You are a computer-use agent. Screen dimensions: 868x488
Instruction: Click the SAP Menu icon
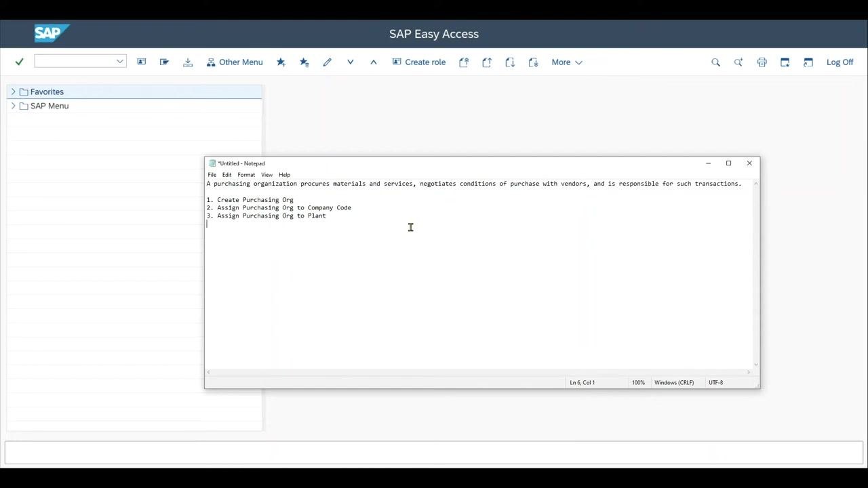tap(164, 62)
